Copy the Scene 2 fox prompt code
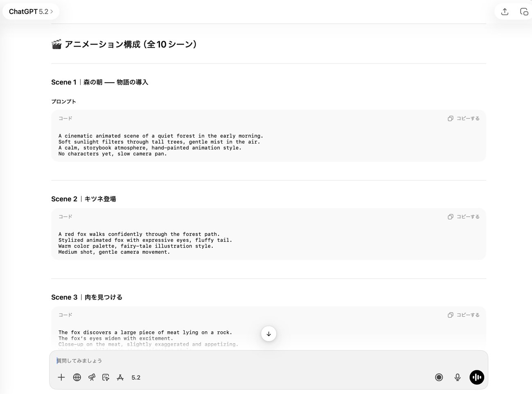532x394 pixels. pyautogui.click(x=464, y=216)
